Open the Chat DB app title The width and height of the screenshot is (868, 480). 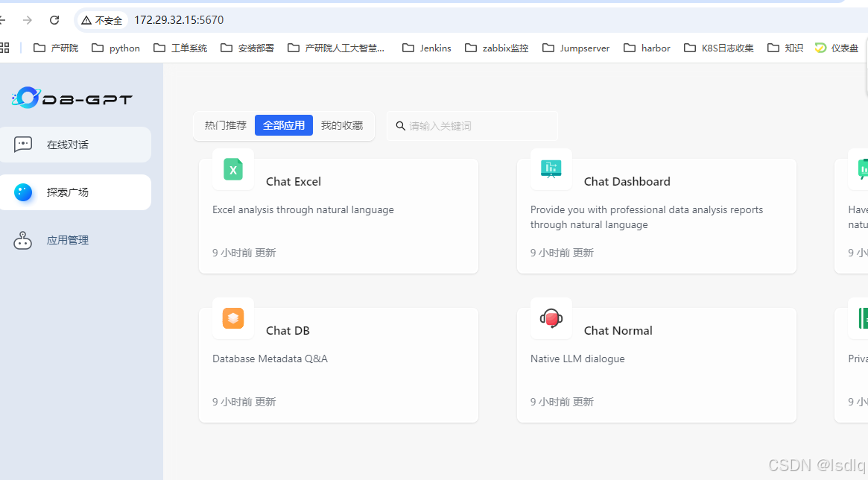coord(288,330)
